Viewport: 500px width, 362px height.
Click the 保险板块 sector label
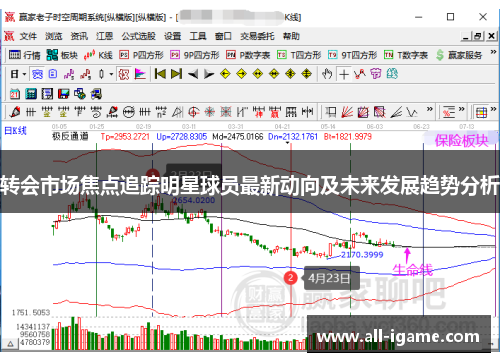coord(461,141)
